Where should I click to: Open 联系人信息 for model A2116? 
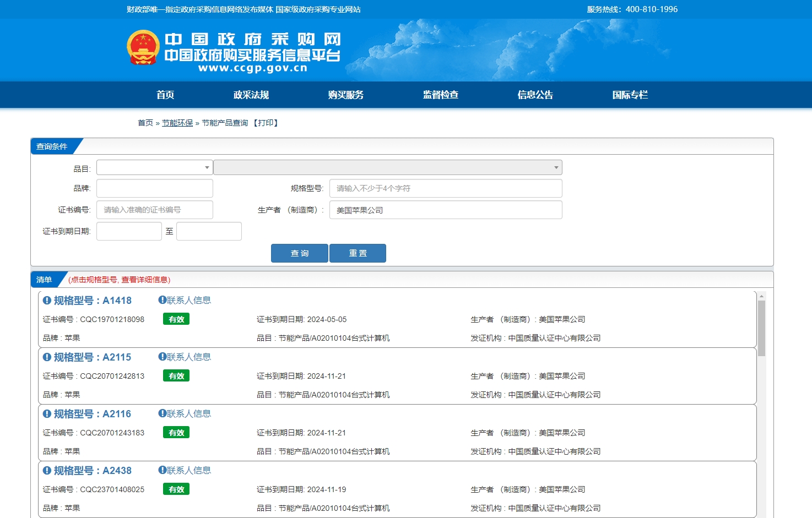185,413
